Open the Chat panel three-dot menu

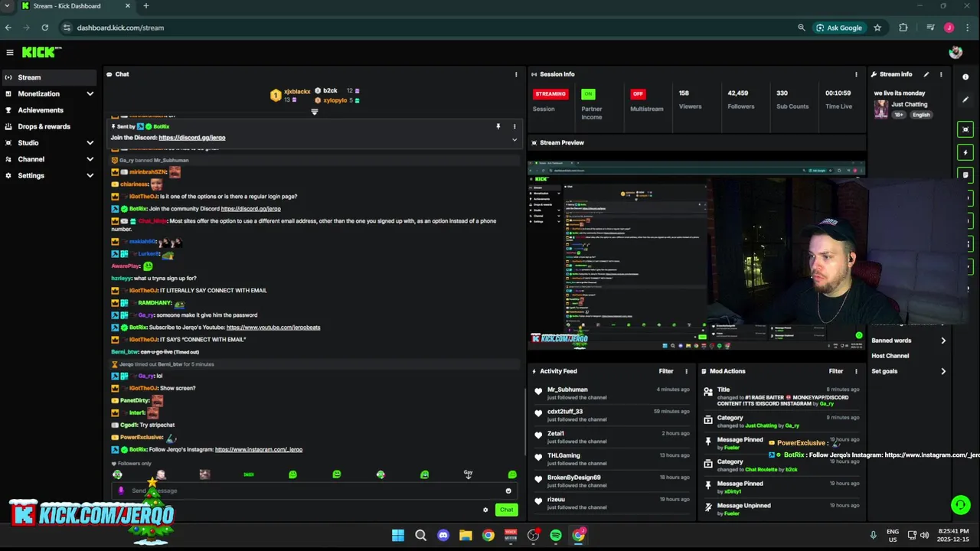click(516, 74)
